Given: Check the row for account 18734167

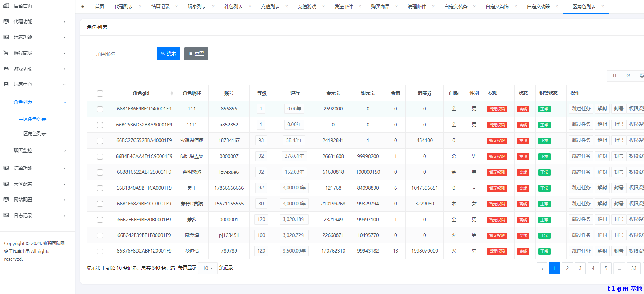Looking at the screenshot, I should [x=100, y=141].
